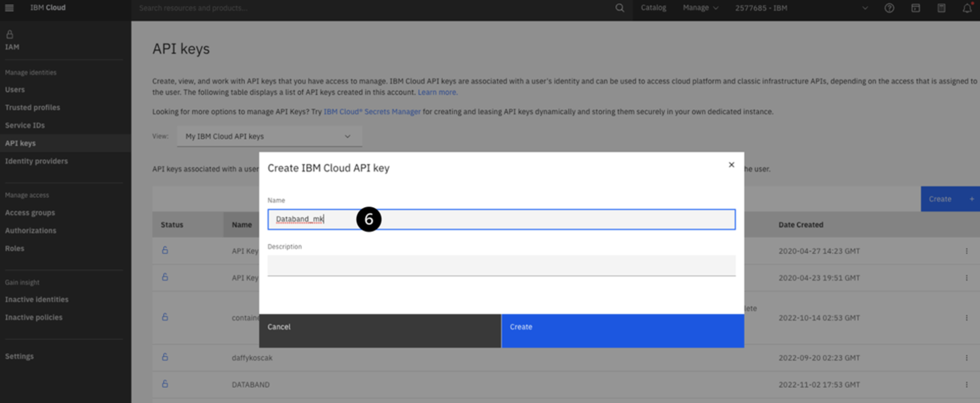Follow the IBM Cloud Secrets Manager link

[x=372, y=111]
